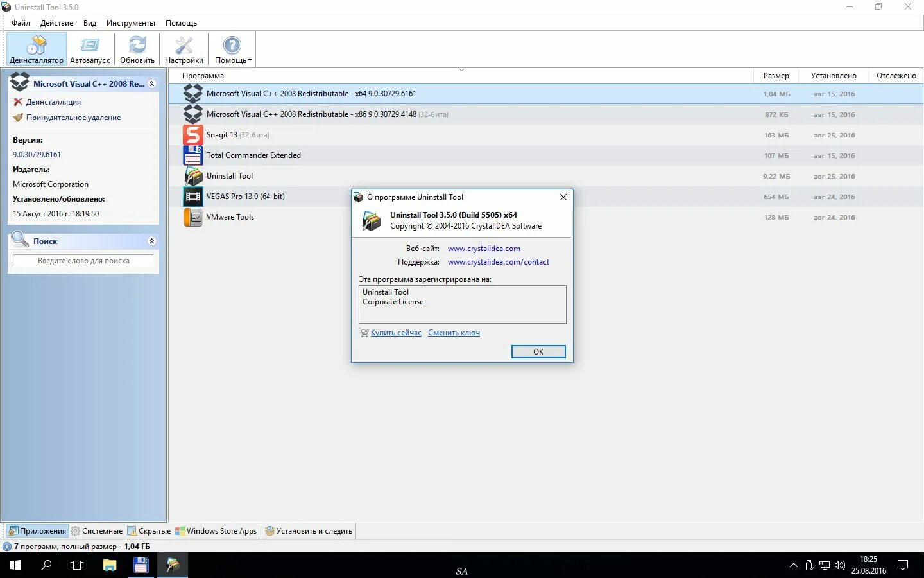Screen dimensions: 924x578
Task: Click the Snagit 13 program icon
Action: tap(193, 135)
